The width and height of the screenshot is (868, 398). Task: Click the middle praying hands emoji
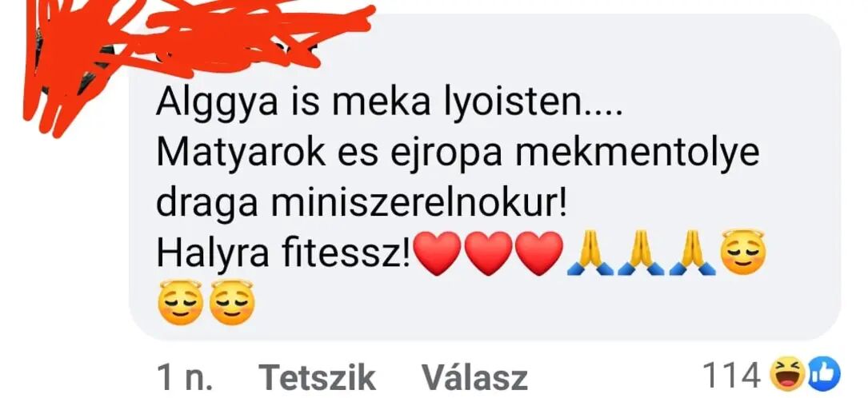pyautogui.click(x=642, y=253)
